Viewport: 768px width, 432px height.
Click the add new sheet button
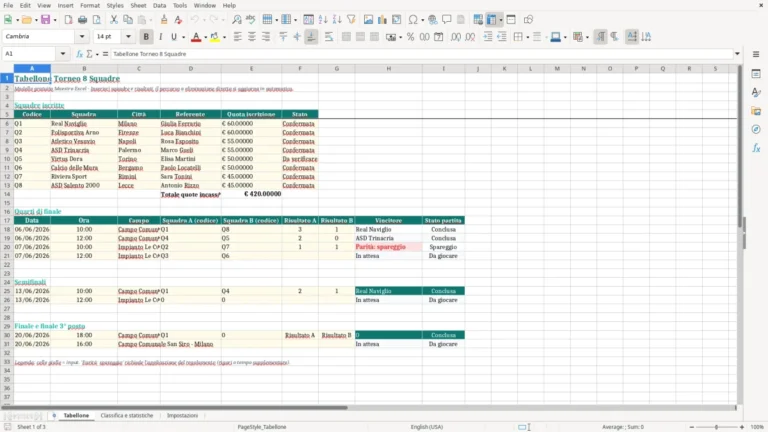click(54, 415)
